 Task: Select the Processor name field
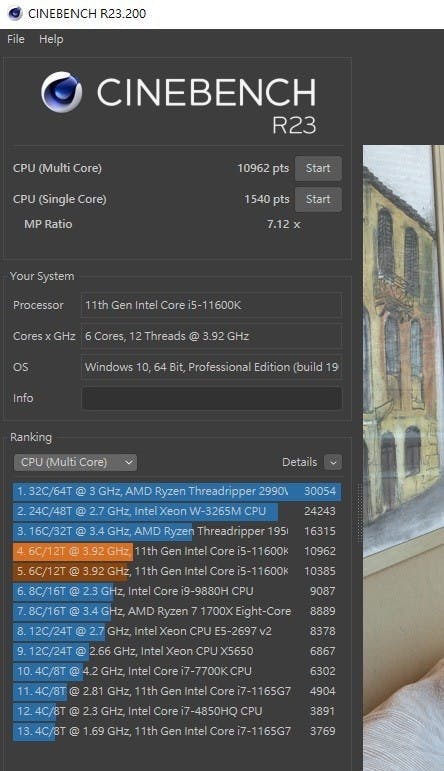click(211, 305)
